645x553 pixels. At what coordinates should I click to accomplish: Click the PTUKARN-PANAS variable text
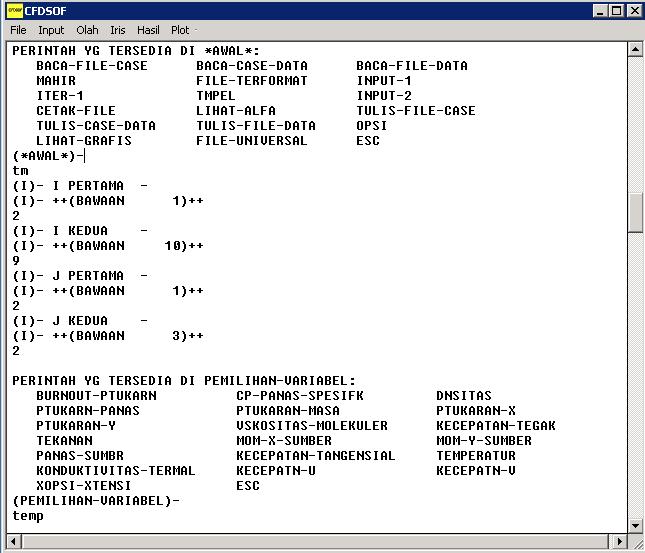(x=88, y=411)
